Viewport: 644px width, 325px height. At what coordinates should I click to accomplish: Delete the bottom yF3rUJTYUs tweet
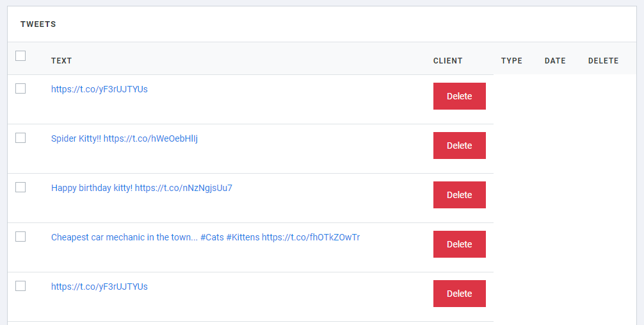459,294
